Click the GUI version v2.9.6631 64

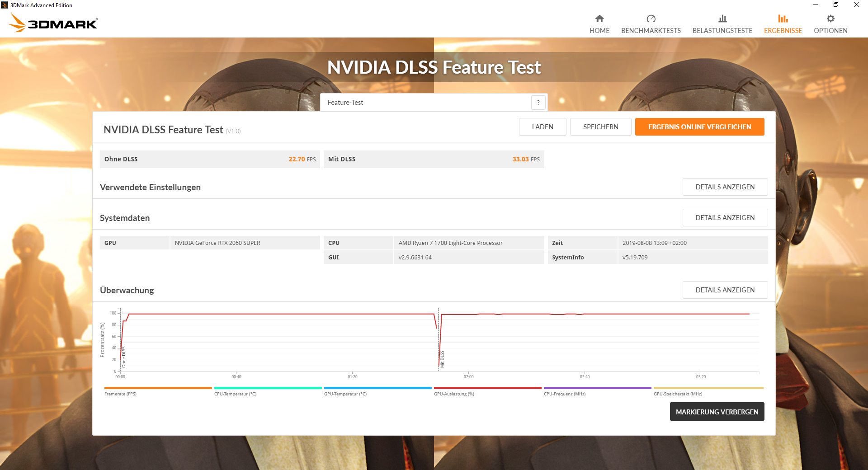[415, 258]
